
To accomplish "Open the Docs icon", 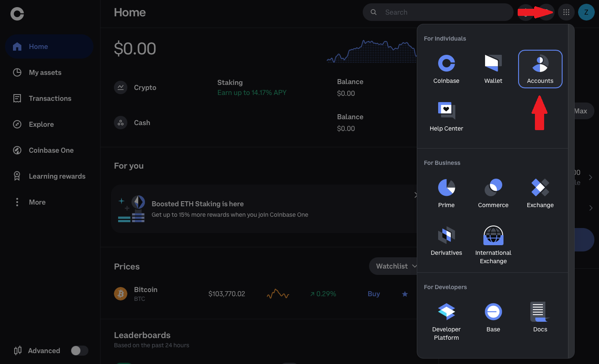I will pos(540,318).
